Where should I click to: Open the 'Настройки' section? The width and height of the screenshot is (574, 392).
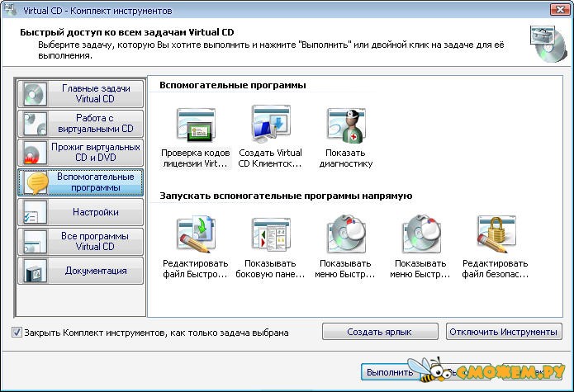pos(81,212)
